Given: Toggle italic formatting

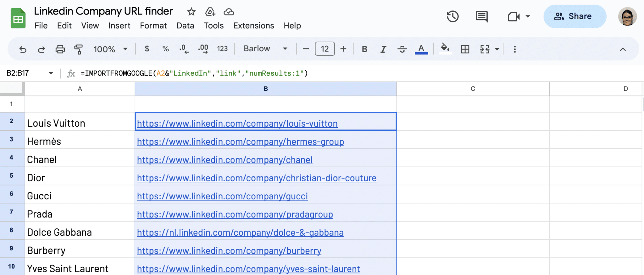Looking at the screenshot, I should 383,49.
